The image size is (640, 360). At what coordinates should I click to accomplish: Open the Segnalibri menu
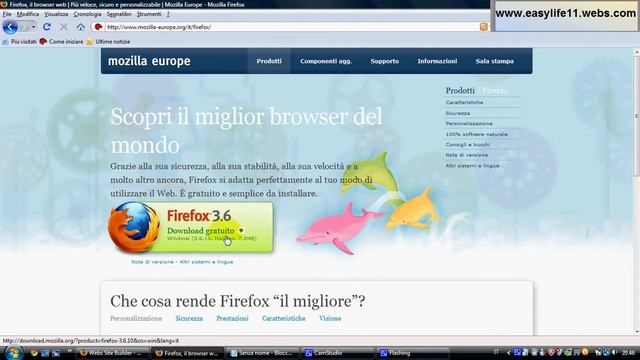pyautogui.click(x=119, y=14)
